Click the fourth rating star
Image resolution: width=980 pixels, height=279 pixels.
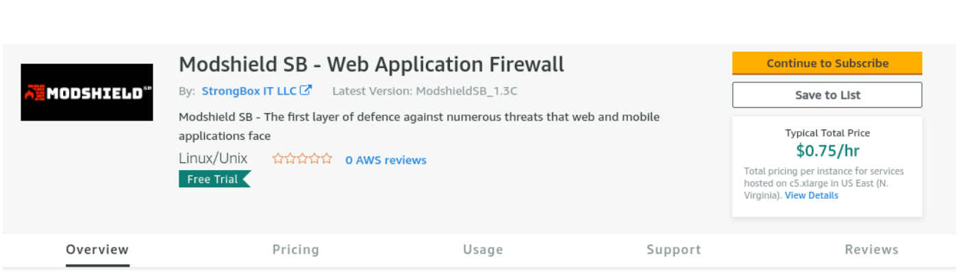(314, 159)
